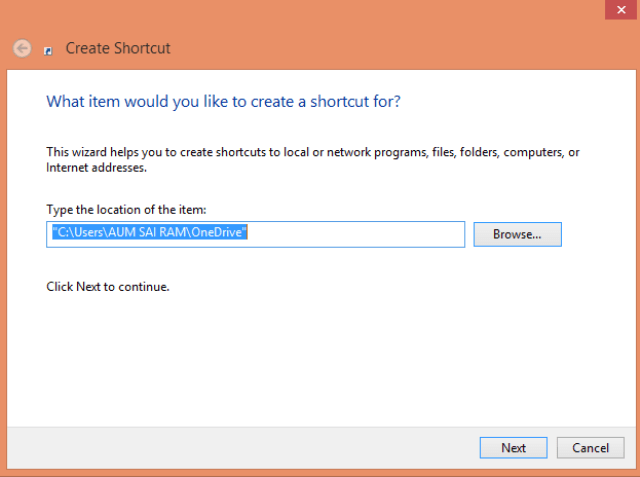Click the Browse... button

517,234
